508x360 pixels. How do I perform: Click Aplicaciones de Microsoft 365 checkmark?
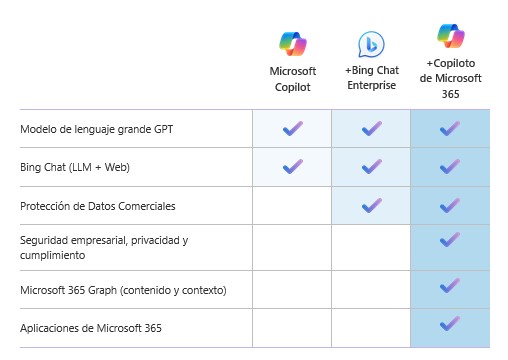tap(450, 324)
